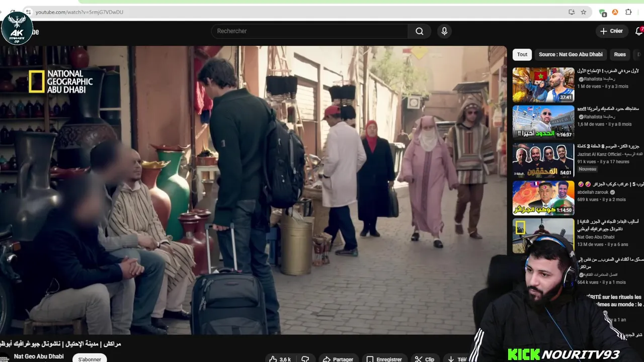Like the video showing 3,6 k
Screen dimensions: 644x362
click(x=280, y=359)
